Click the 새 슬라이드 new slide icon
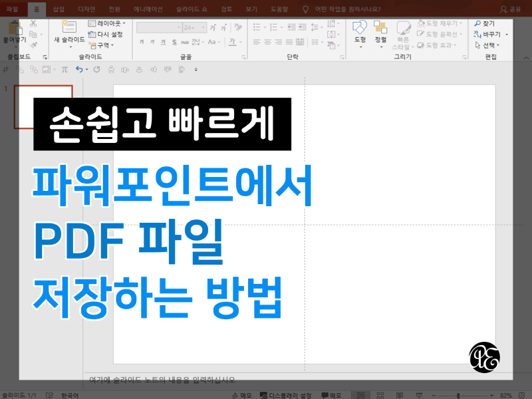Image resolution: width=532 pixels, height=399 pixels. [69, 27]
